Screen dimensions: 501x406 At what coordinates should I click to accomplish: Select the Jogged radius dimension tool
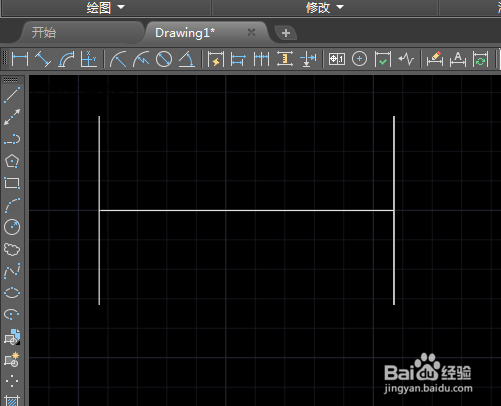coord(141,59)
